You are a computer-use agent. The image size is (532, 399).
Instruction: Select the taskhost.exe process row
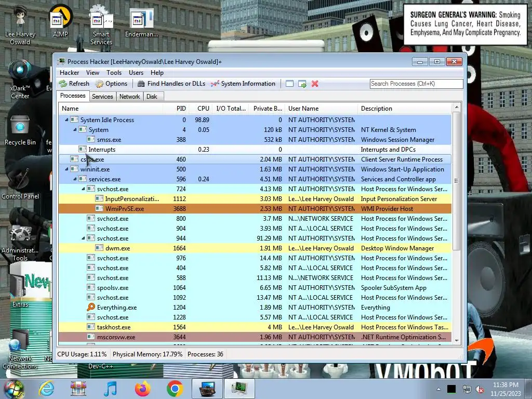[255, 327]
